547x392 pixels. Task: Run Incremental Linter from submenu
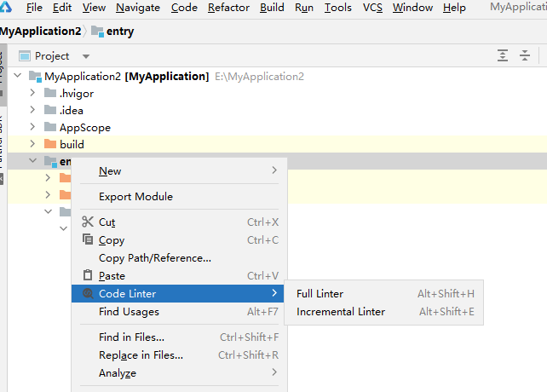(384, 311)
